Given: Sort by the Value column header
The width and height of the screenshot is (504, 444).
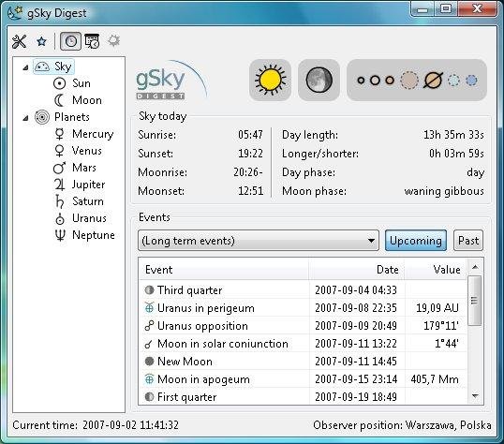Looking at the screenshot, I should pyautogui.click(x=436, y=270).
